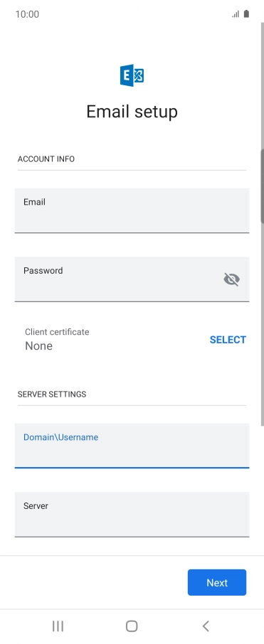Click the page scrollbar handle
264x644 pixels.
pyautogui.click(x=263, y=186)
